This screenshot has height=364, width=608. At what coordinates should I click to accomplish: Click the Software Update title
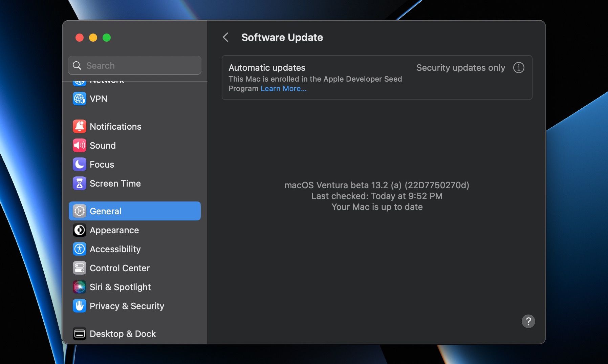point(282,37)
